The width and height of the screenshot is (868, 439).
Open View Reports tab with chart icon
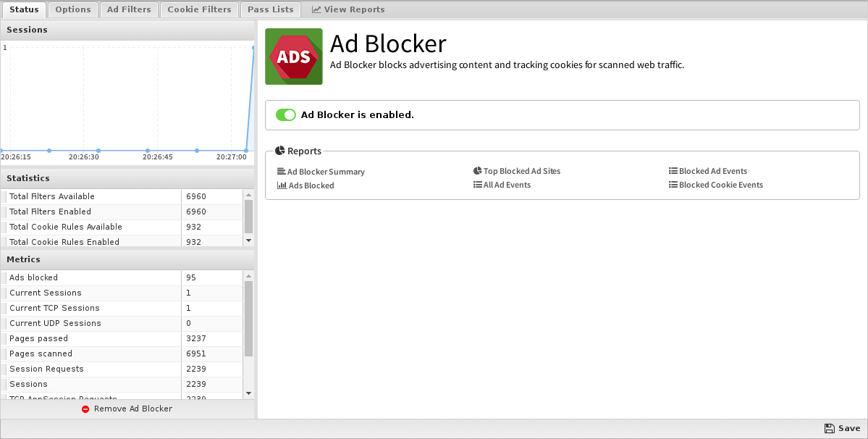tap(348, 9)
